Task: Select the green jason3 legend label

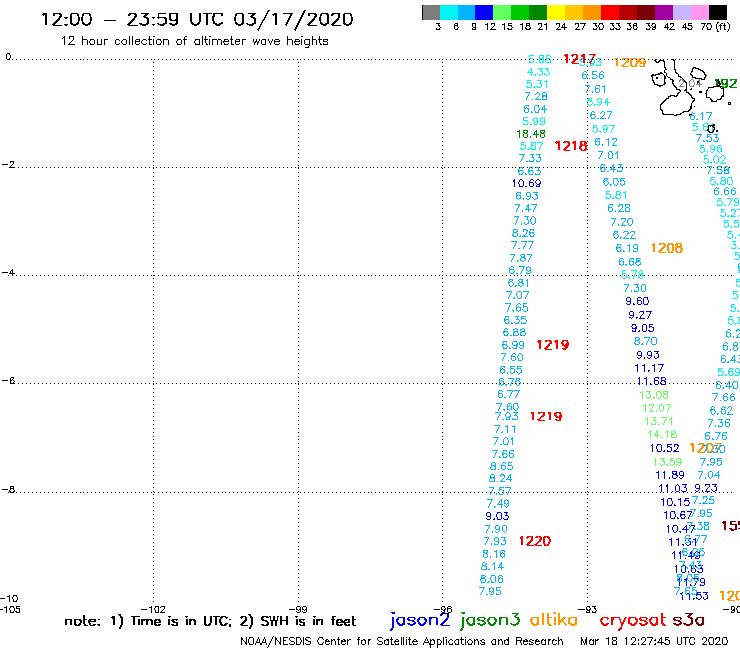Action: pyautogui.click(x=490, y=620)
